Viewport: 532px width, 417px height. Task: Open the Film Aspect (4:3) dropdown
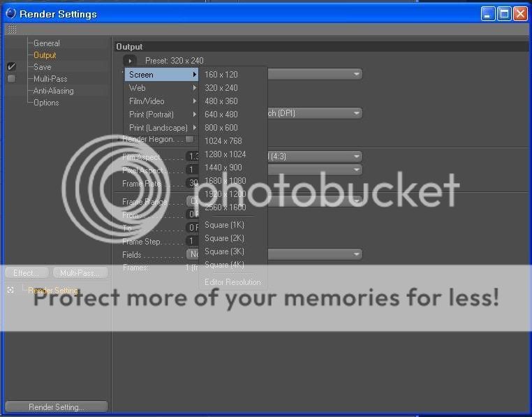[x=315, y=156]
